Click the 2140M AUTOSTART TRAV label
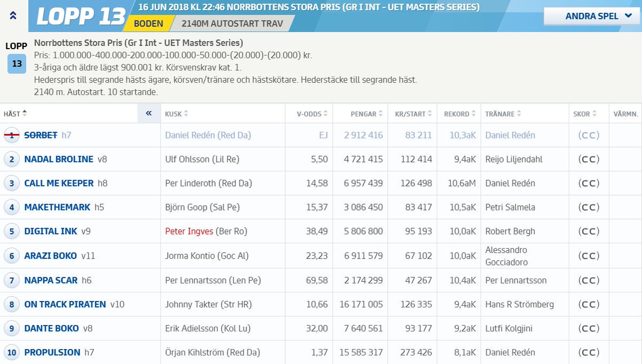Image resolution: width=642 pixels, height=364 pixels. pyautogui.click(x=233, y=24)
